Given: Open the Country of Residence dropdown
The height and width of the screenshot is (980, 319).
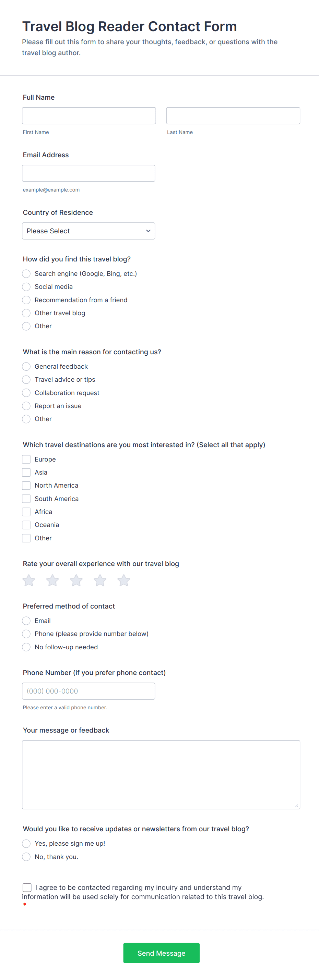Looking at the screenshot, I should point(88,231).
